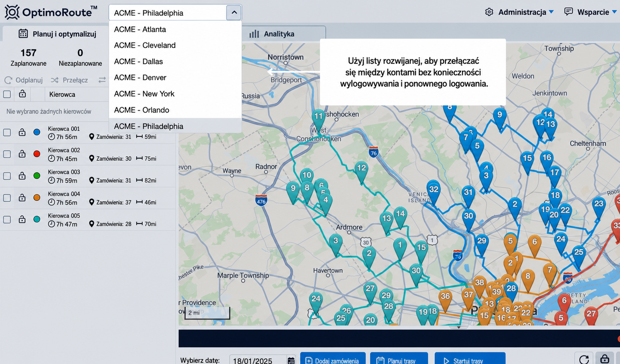Select the Kierowca 001 checkbox
Image resolution: width=620 pixels, height=364 pixels.
[x=7, y=132]
